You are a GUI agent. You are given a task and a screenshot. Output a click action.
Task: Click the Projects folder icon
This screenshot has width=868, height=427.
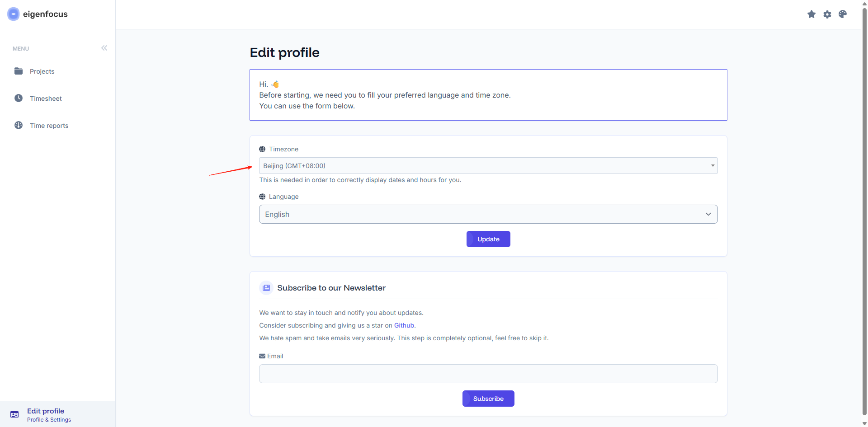19,71
